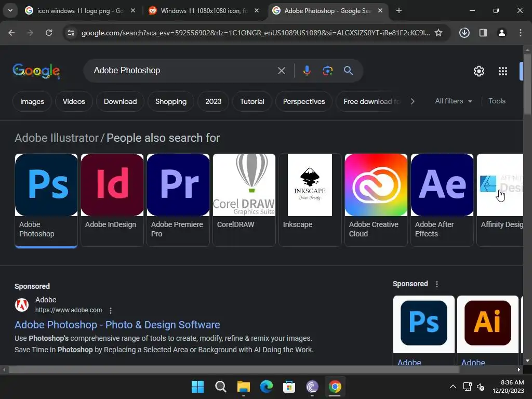Select the Download filter chip
This screenshot has height=399, width=532.
(x=120, y=101)
